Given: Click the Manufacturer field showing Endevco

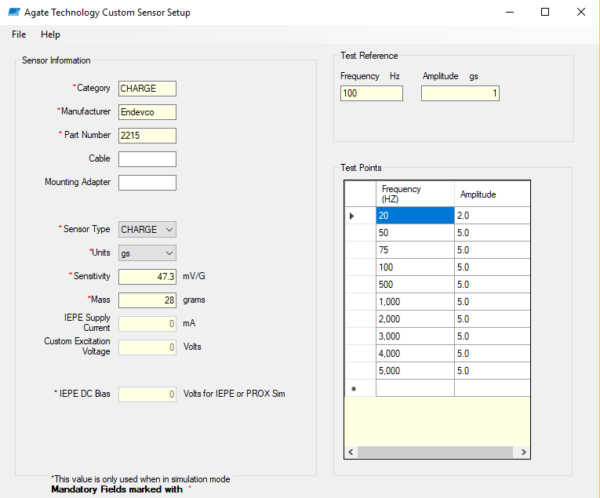Looking at the screenshot, I should (x=147, y=112).
